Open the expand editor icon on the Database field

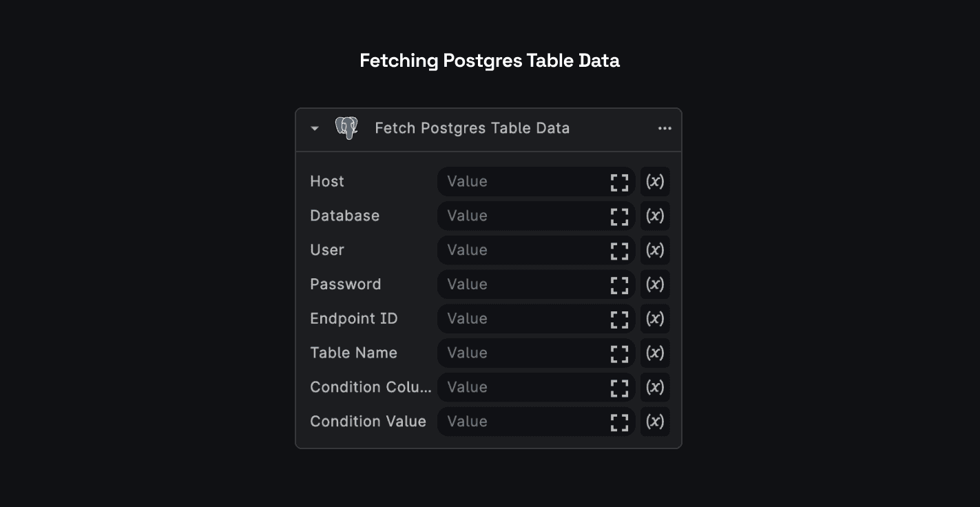click(x=618, y=216)
